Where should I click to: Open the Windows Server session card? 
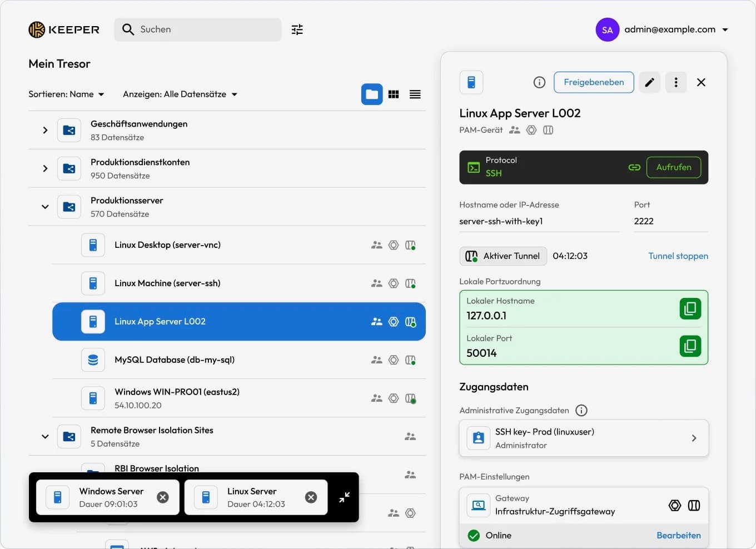[x=108, y=497]
